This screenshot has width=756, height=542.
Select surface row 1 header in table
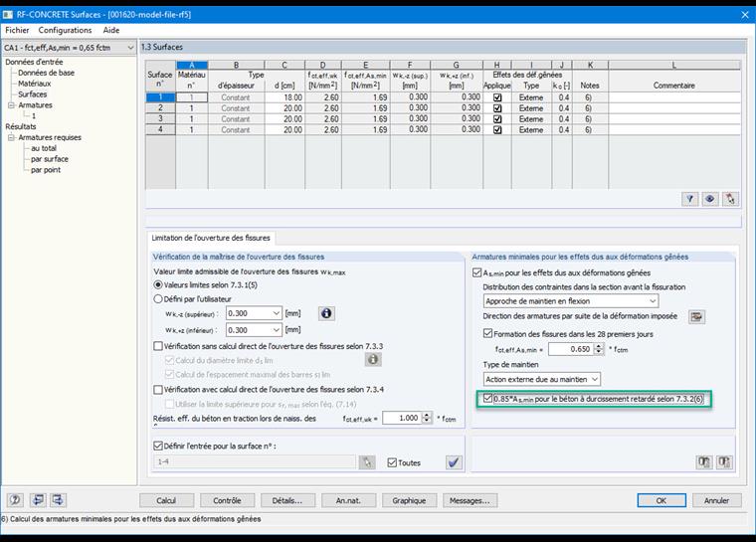coord(160,96)
